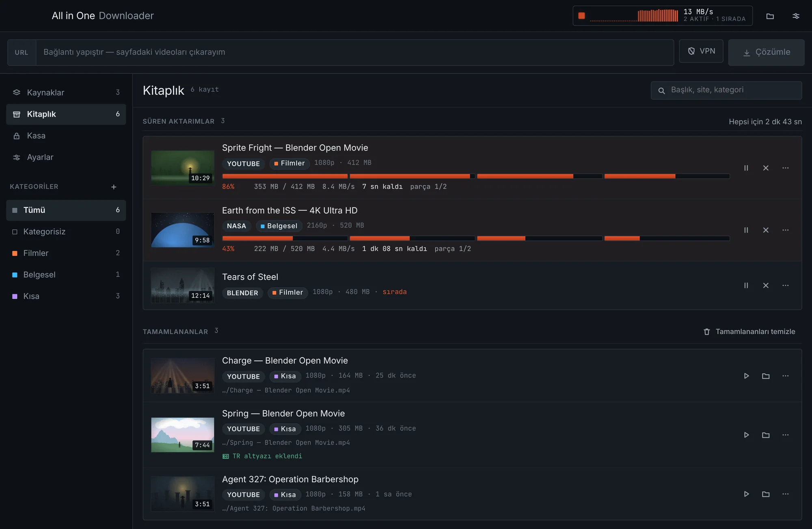Click the Kısa tag on Spring
The image size is (812, 529).
pyautogui.click(x=285, y=429)
